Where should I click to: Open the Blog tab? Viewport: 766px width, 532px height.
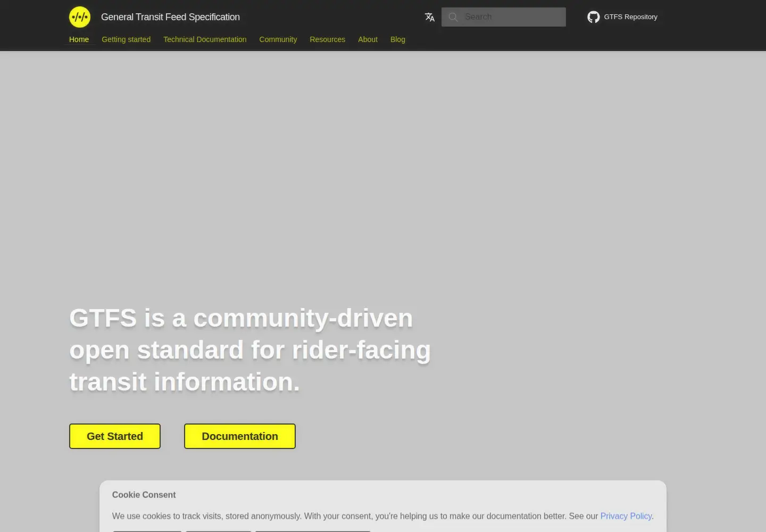click(x=398, y=39)
